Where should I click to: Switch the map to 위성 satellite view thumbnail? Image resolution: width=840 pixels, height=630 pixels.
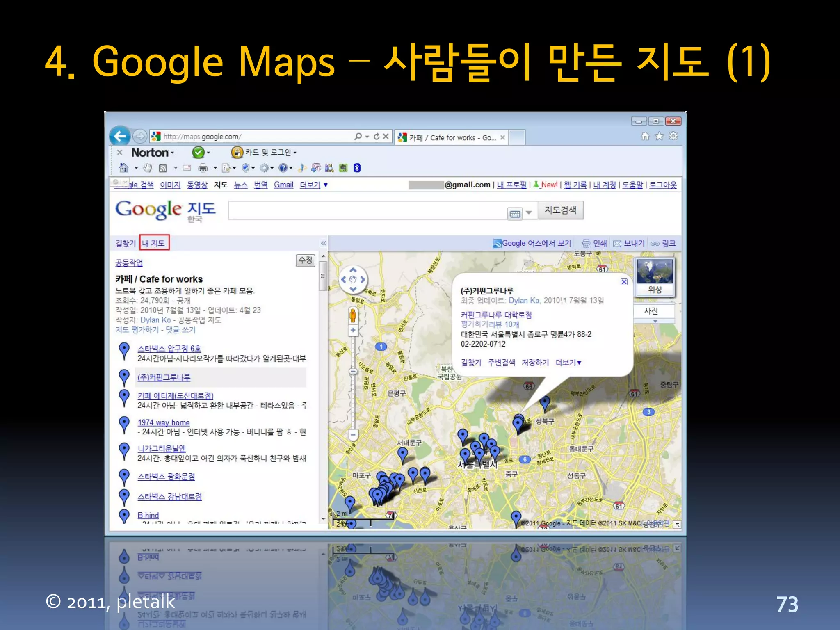(655, 277)
